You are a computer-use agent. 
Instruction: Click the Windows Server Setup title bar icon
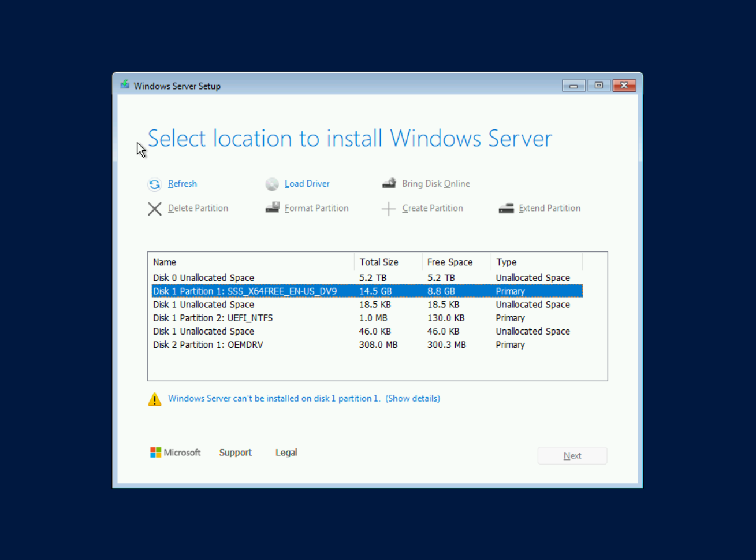(125, 85)
